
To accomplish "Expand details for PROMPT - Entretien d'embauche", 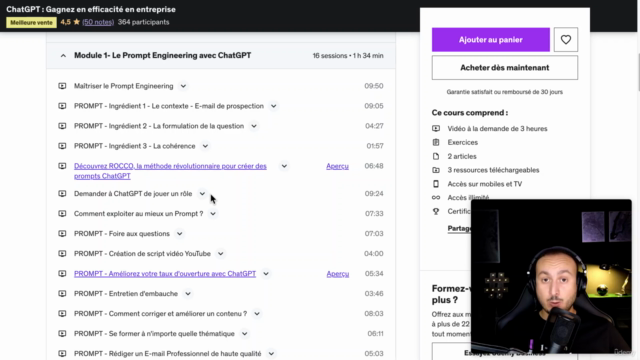I will coord(188,293).
